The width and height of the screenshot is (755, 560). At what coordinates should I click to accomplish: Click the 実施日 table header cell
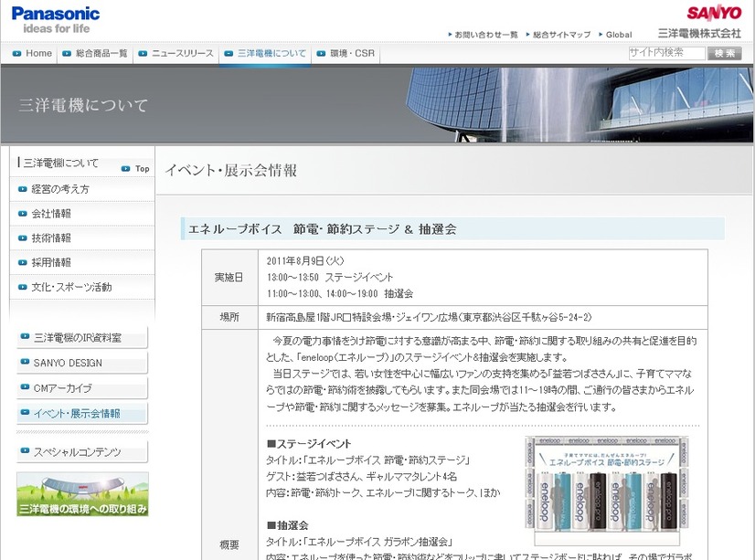229,277
